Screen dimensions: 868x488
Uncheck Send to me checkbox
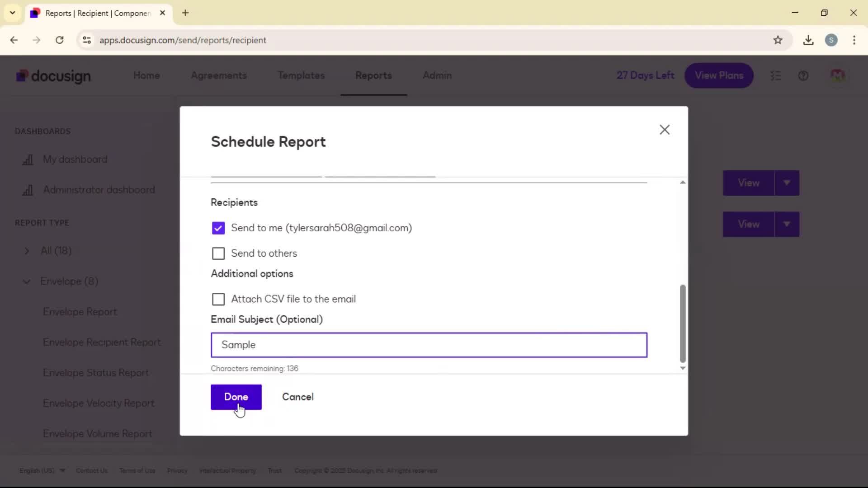pyautogui.click(x=218, y=228)
